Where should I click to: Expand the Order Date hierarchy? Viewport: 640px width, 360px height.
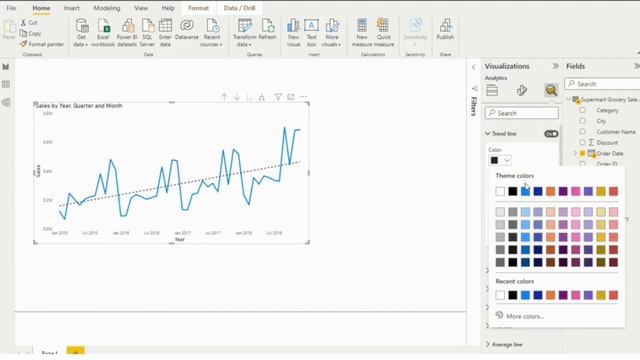(x=575, y=153)
